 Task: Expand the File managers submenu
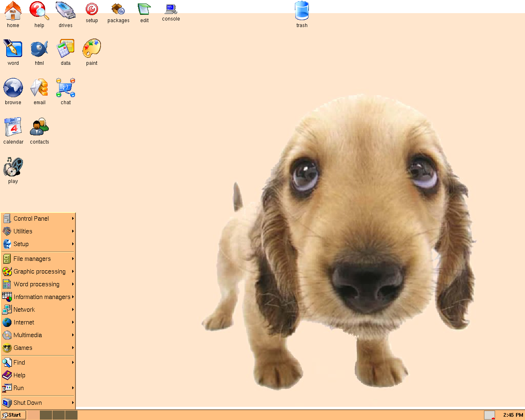[38, 259]
